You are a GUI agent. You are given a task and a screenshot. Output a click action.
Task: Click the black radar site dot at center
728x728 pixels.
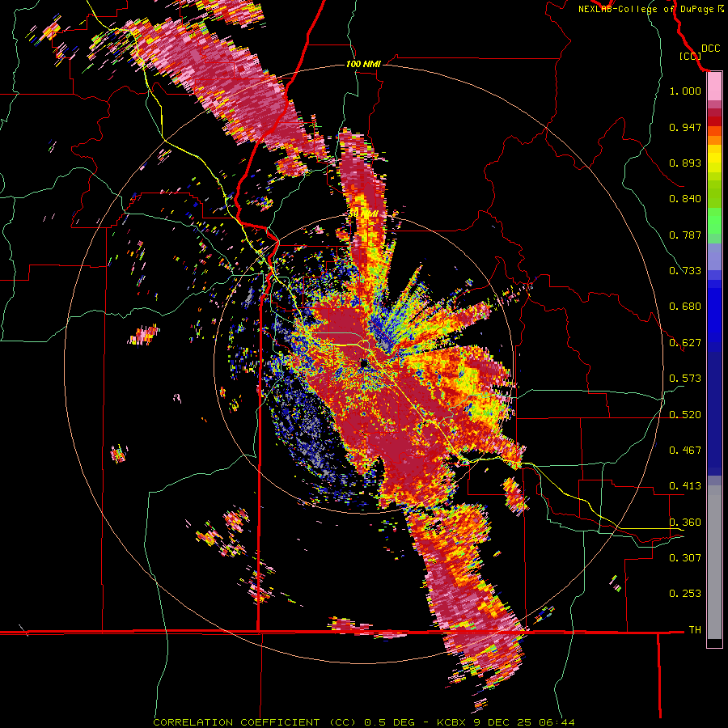point(364,363)
